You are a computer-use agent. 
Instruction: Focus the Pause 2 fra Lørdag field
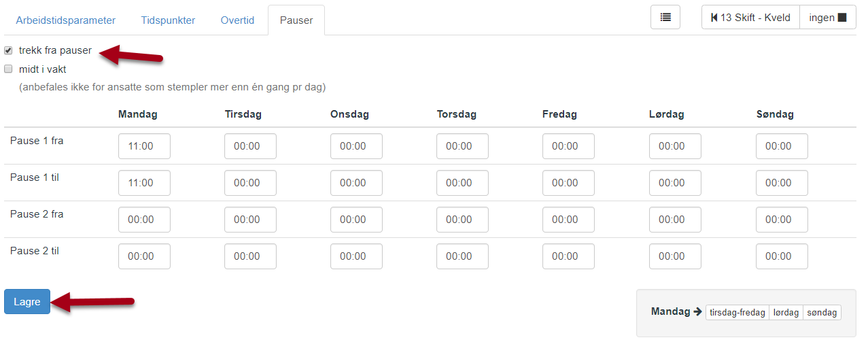click(x=675, y=220)
